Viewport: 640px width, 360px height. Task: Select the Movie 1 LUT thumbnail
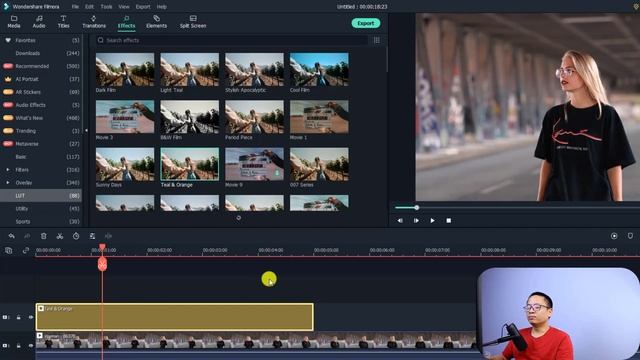click(x=319, y=117)
